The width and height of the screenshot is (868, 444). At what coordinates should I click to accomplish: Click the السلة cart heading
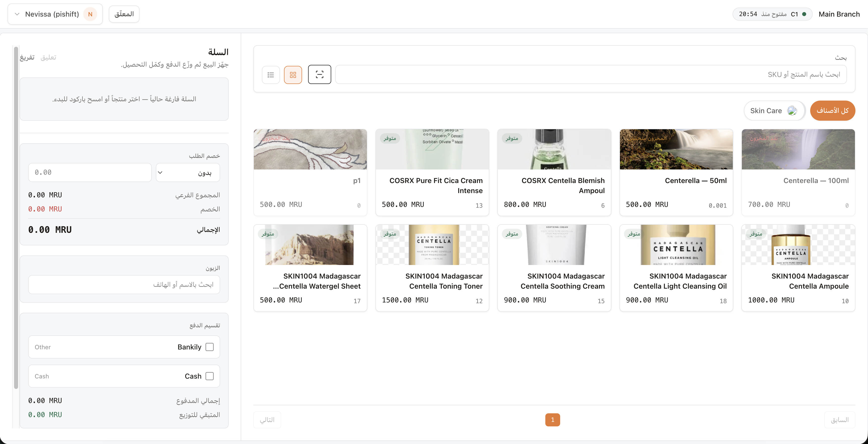pos(218,52)
